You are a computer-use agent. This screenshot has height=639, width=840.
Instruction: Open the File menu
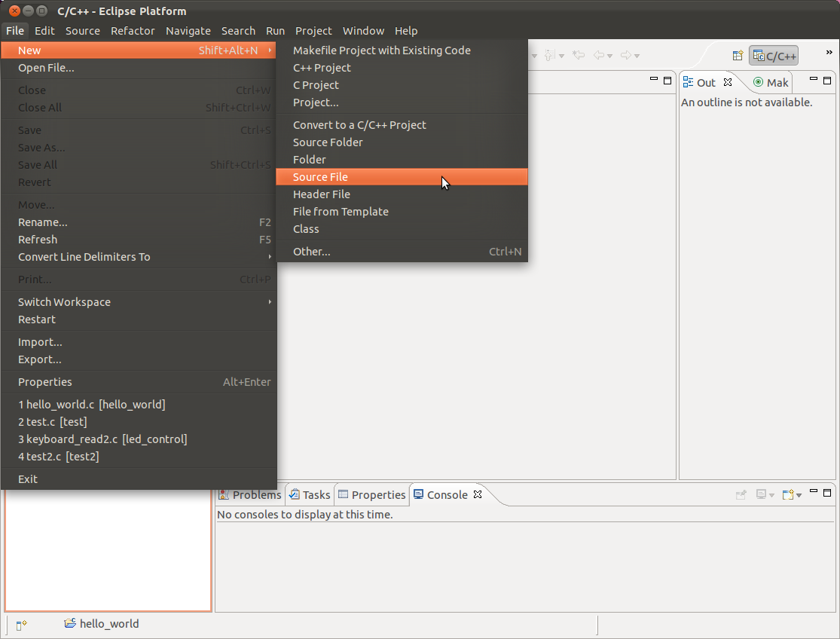tap(15, 31)
